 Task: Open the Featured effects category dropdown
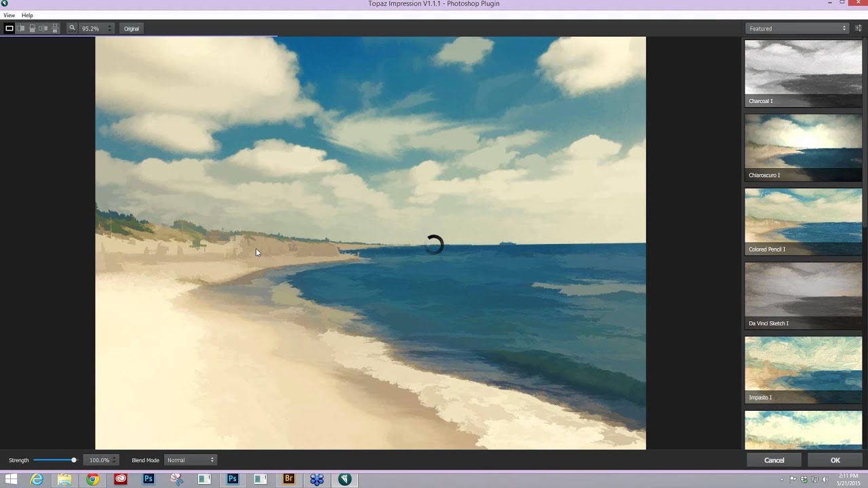point(797,28)
